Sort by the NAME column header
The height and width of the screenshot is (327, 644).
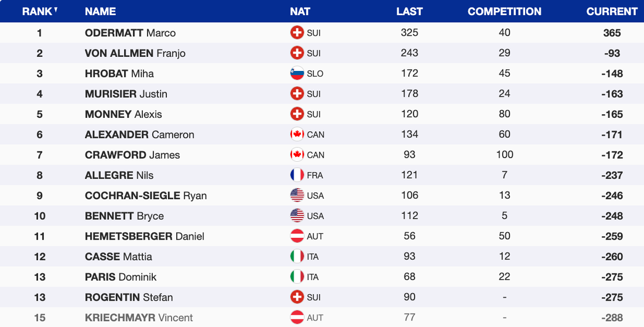point(100,11)
